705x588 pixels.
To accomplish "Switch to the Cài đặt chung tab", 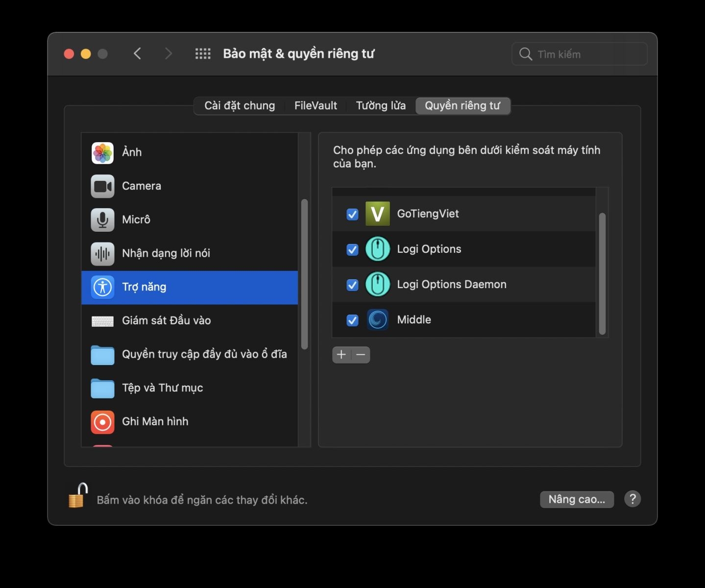I will [x=240, y=106].
